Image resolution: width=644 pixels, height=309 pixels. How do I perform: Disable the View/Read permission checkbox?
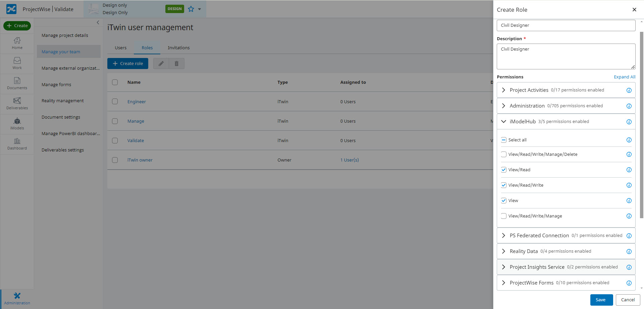point(503,170)
